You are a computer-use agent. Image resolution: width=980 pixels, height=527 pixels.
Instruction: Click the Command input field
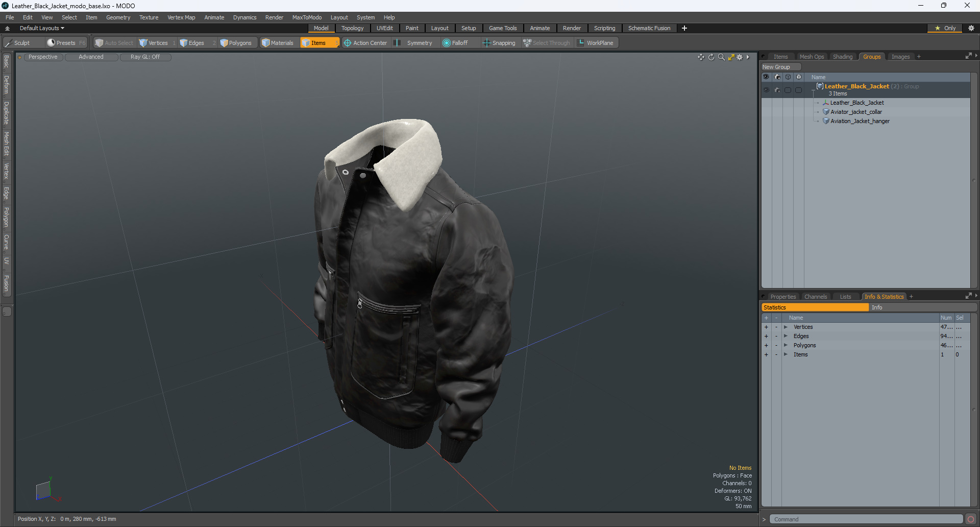tap(866, 519)
